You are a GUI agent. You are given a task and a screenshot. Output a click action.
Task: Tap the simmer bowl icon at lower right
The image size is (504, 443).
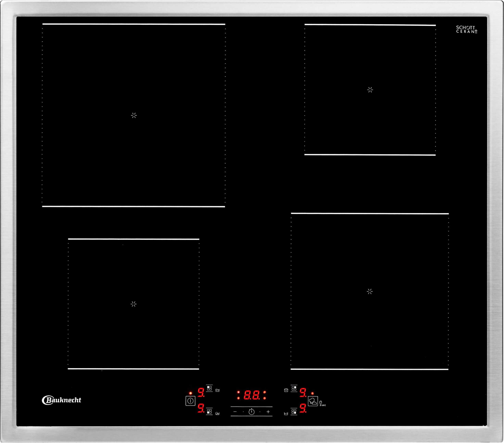(x=286, y=414)
